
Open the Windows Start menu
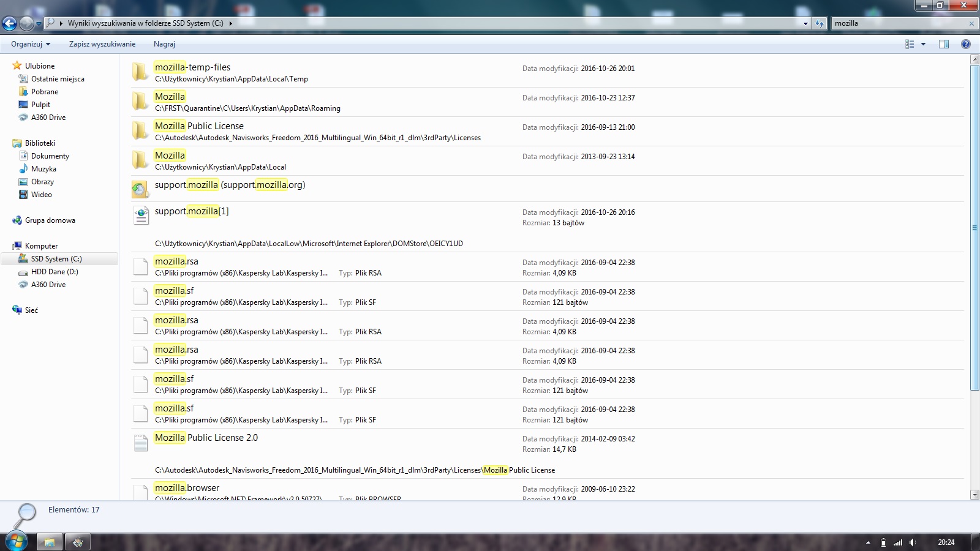(16, 542)
